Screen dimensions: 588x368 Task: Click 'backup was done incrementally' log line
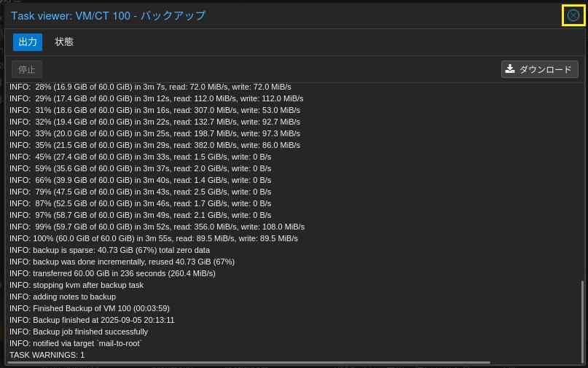coord(122,262)
